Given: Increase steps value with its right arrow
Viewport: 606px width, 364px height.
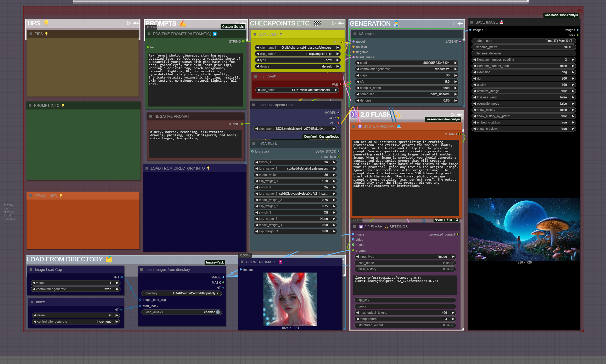Looking at the screenshot, I should point(456,75).
